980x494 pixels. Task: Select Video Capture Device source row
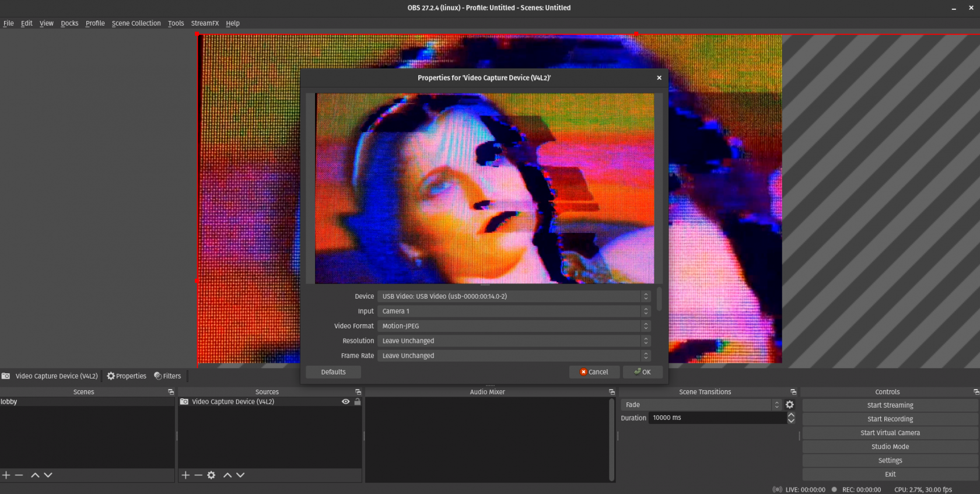pos(270,402)
